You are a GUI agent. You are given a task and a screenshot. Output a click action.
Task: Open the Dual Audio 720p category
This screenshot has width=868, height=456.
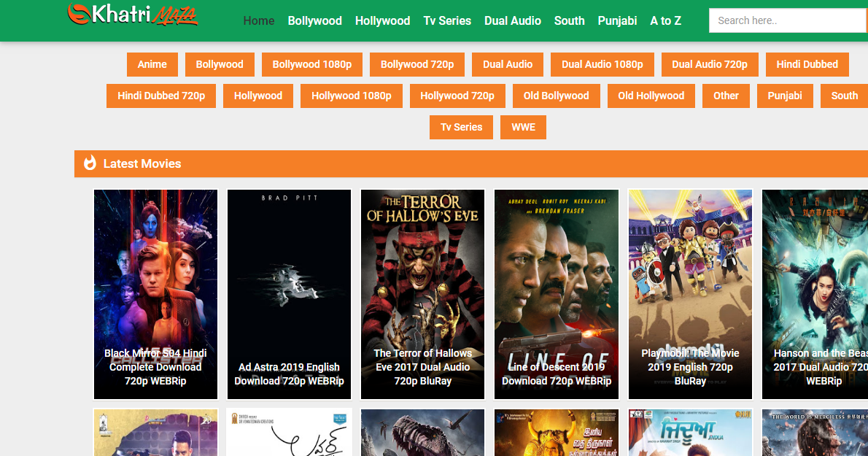point(710,64)
